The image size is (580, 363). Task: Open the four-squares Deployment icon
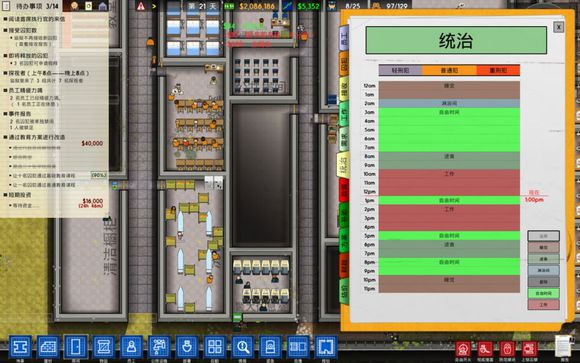(215, 347)
